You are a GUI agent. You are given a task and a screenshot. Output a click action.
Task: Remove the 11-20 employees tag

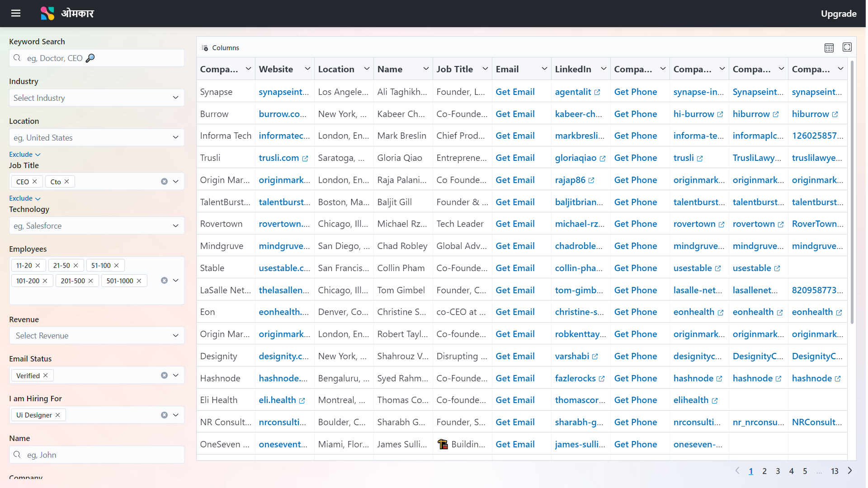pyautogui.click(x=38, y=266)
